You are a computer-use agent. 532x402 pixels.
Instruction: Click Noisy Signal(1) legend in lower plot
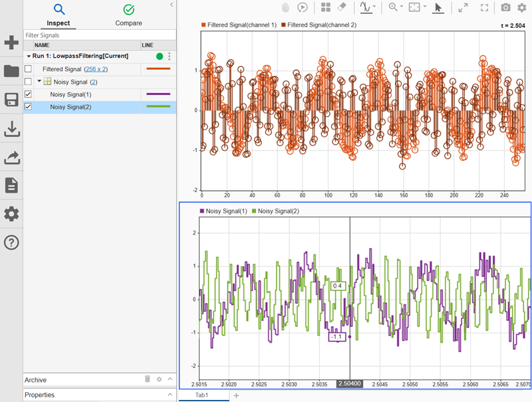click(x=223, y=211)
